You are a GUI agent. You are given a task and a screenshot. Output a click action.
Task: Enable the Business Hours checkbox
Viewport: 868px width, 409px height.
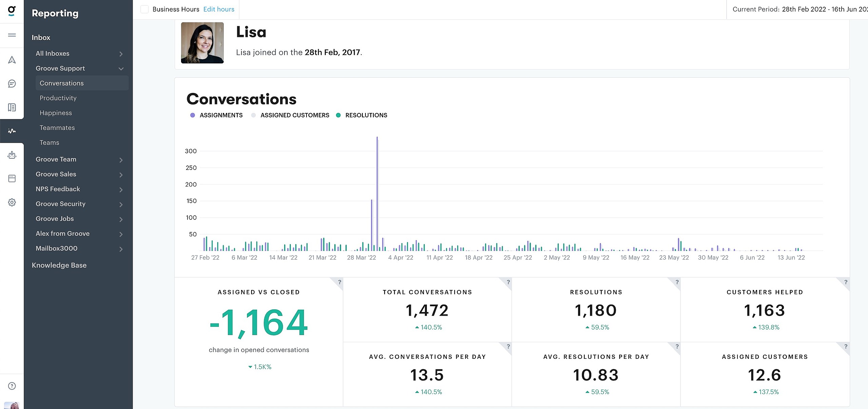(x=145, y=9)
